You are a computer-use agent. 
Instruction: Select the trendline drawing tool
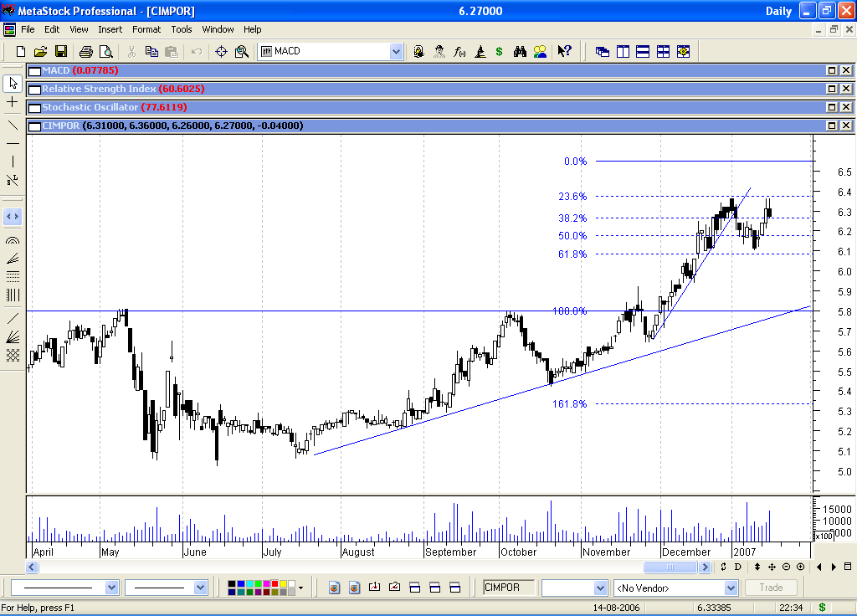(x=13, y=126)
